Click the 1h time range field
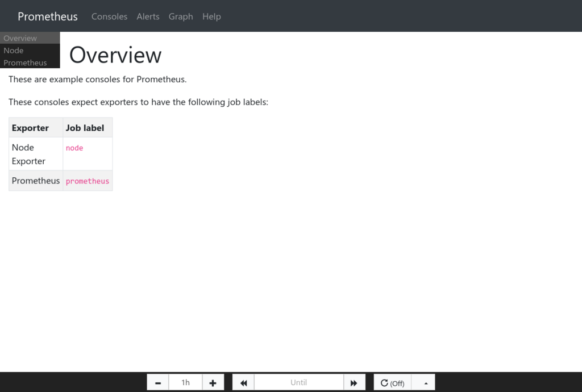The height and width of the screenshot is (392, 582). tap(185, 382)
